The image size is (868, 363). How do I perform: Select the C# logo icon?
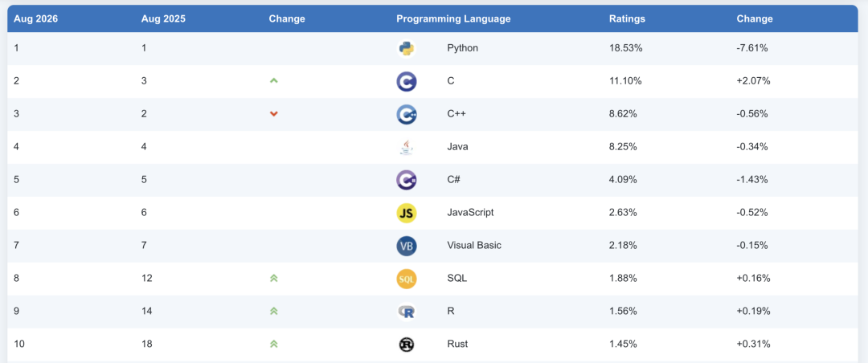pos(407,180)
